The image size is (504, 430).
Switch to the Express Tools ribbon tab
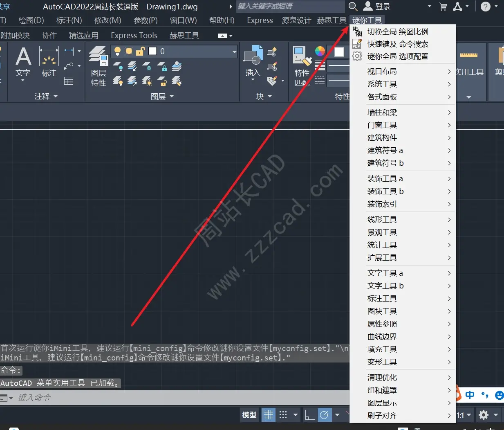pyautogui.click(x=134, y=36)
